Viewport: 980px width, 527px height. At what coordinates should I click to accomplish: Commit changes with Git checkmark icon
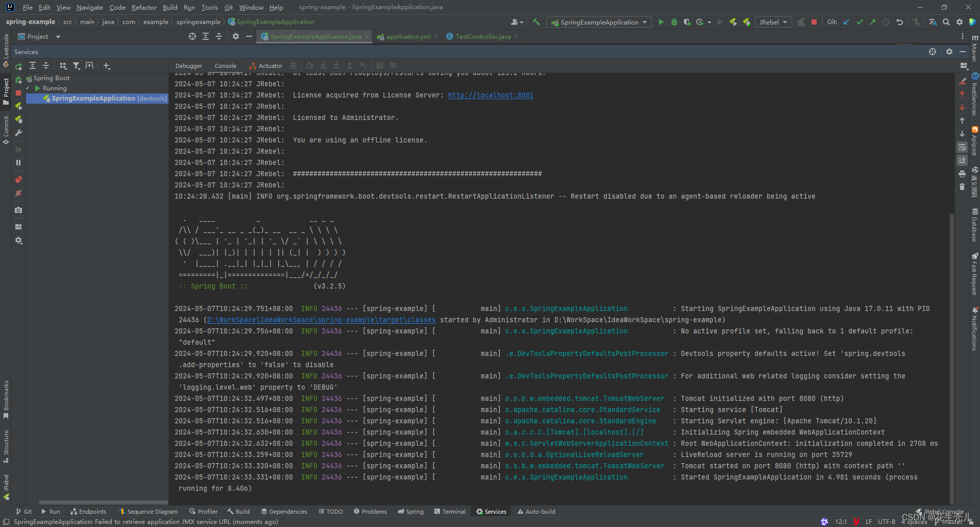click(x=860, y=22)
